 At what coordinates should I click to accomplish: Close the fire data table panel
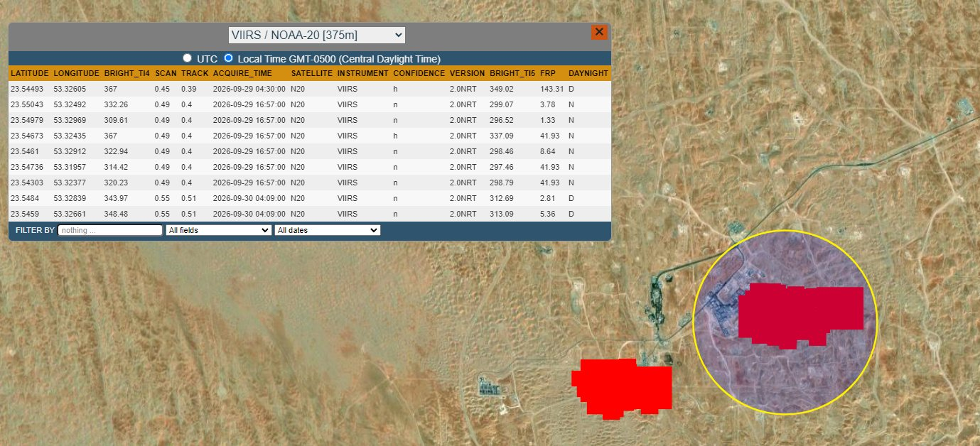point(598,32)
